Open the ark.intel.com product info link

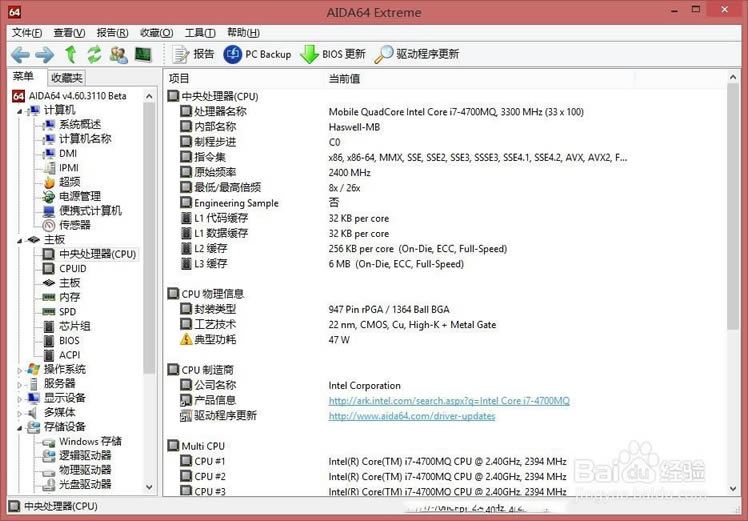tap(449, 401)
